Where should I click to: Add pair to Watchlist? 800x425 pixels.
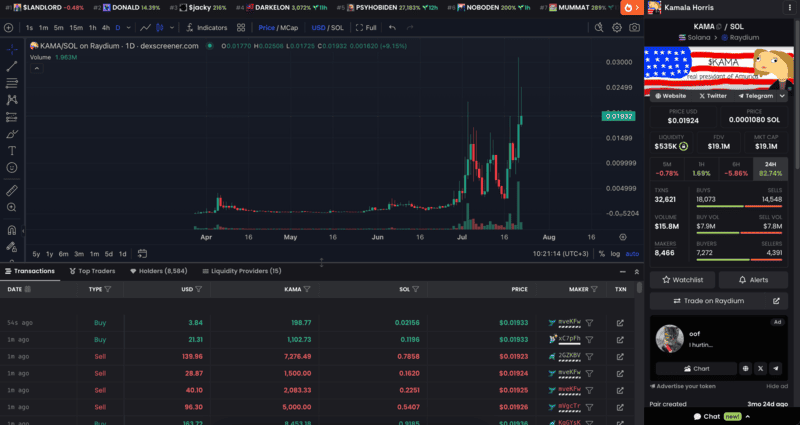point(682,280)
